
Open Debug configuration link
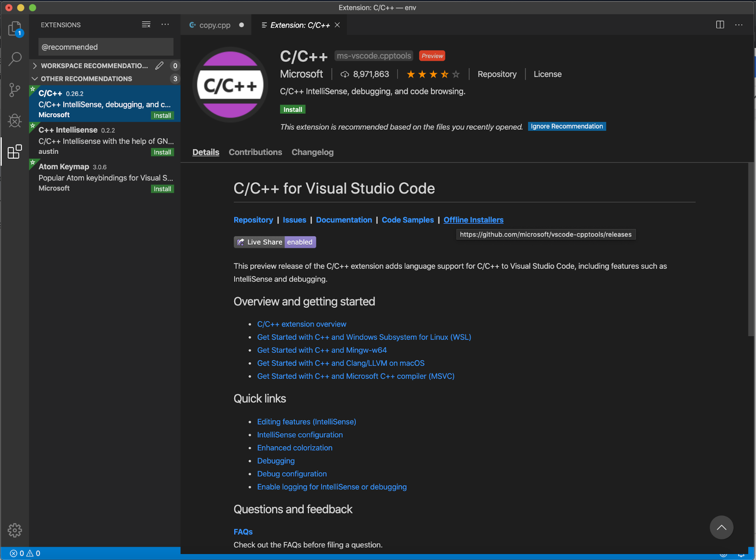pyautogui.click(x=292, y=474)
